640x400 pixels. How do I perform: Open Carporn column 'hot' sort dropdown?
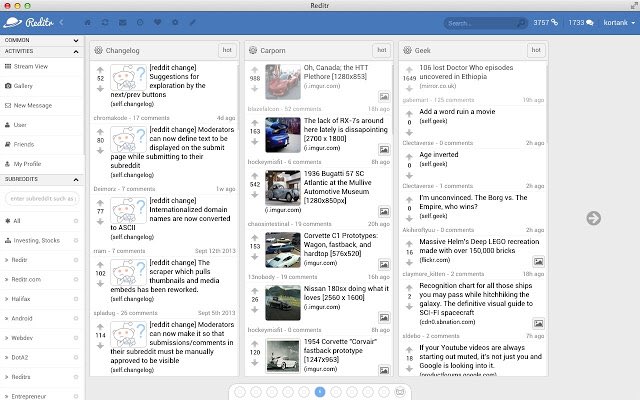[382, 50]
